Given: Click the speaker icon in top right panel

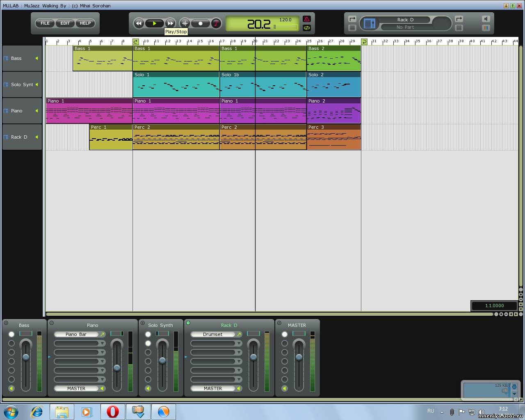Looking at the screenshot, I should (x=486, y=19).
